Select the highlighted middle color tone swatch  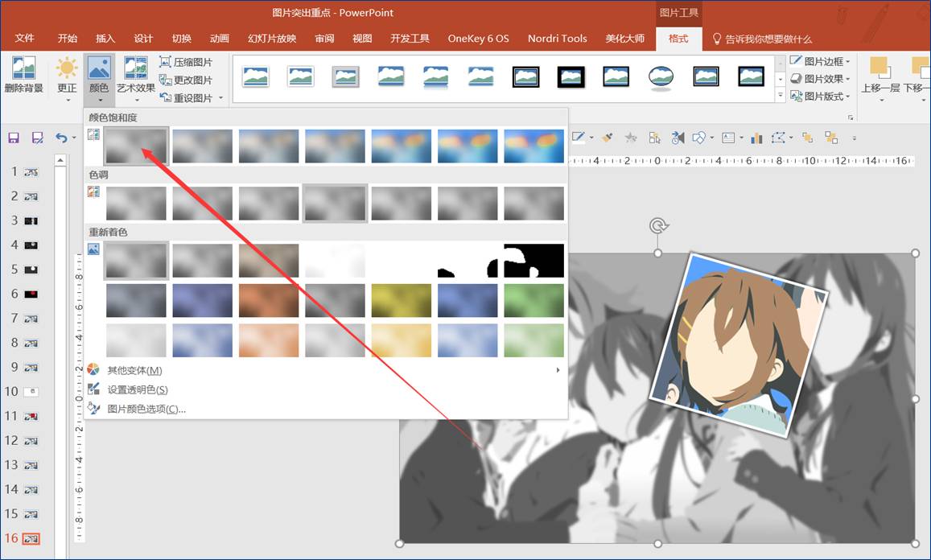335,203
